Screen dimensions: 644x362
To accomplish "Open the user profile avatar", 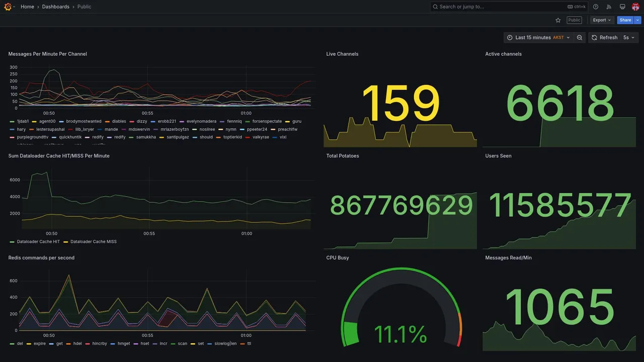I will point(635,7).
